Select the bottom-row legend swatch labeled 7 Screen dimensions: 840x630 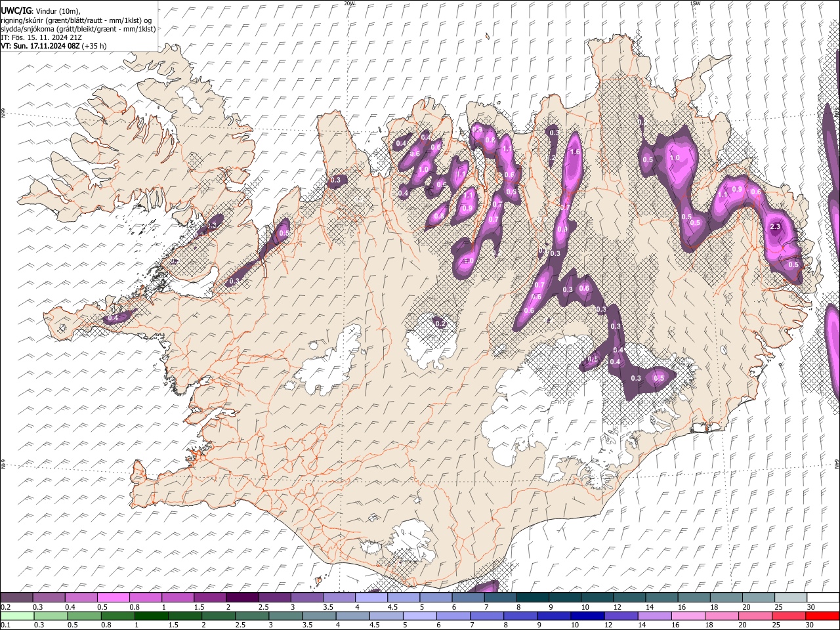pyautogui.click(x=486, y=616)
